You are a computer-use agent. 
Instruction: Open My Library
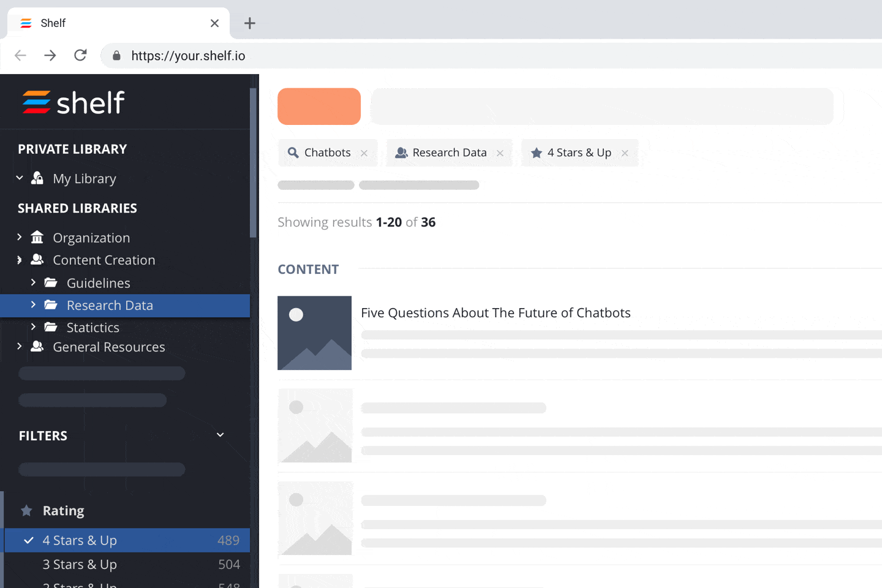pyautogui.click(x=85, y=179)
